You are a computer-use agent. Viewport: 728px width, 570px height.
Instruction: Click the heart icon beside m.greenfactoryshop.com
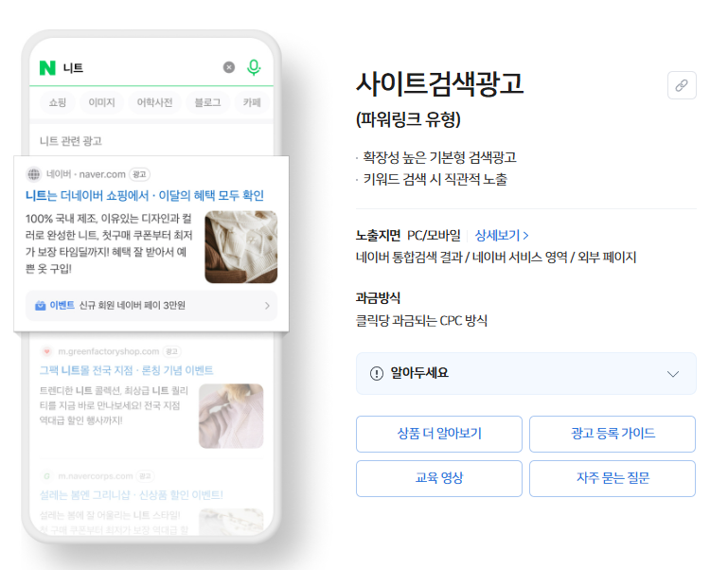pyautogui.click(x=47, y=351)
